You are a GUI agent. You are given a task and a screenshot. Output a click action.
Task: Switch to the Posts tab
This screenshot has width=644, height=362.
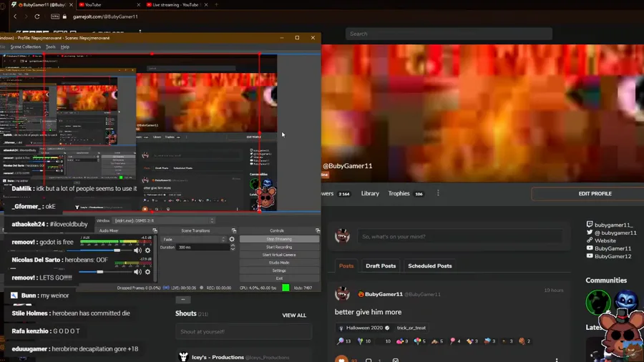(x=346, y=266)
